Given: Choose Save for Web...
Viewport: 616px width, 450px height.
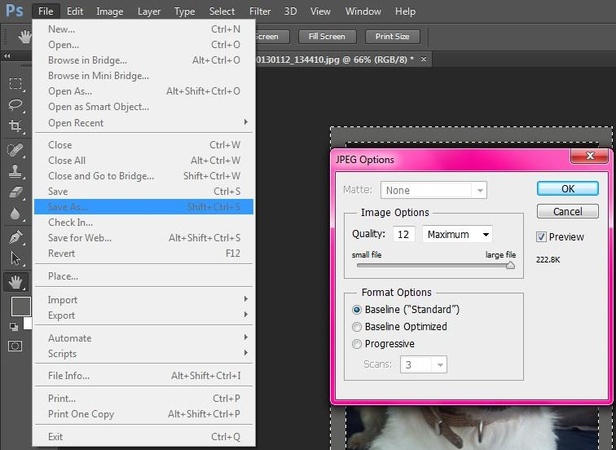Looking at the screenshot, I should tap(144, 238).
